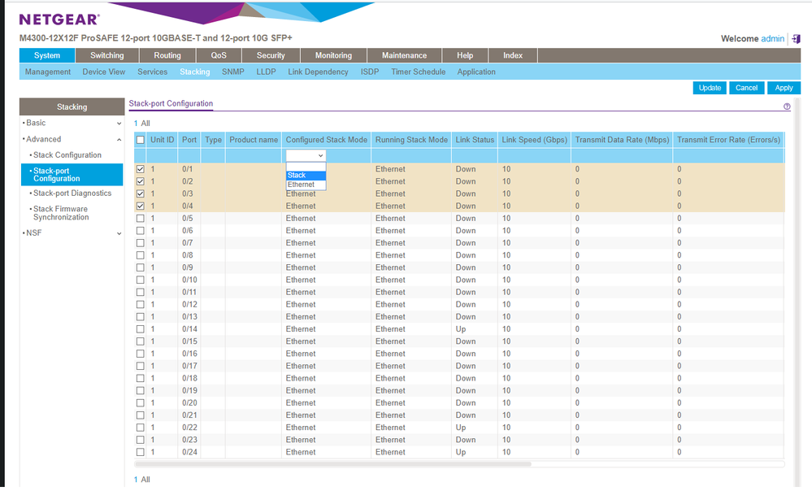Select the checkbox for port 0/14
The width and height of the screenshot is (812, 504).
141,329
